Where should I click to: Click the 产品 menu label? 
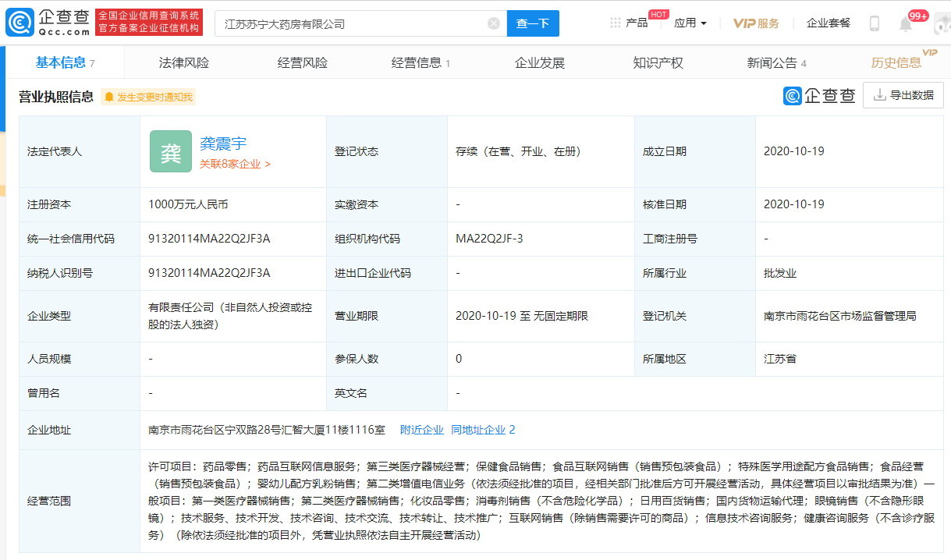coord(637,23)
